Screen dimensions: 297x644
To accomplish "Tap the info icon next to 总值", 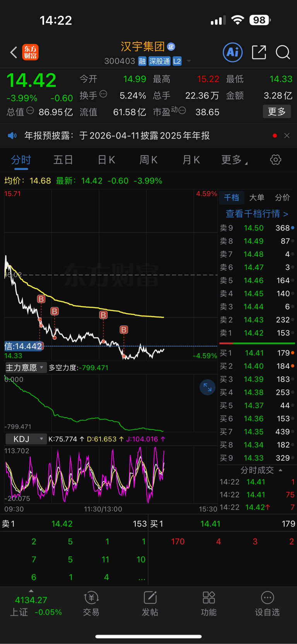I will tap(30, 111).
